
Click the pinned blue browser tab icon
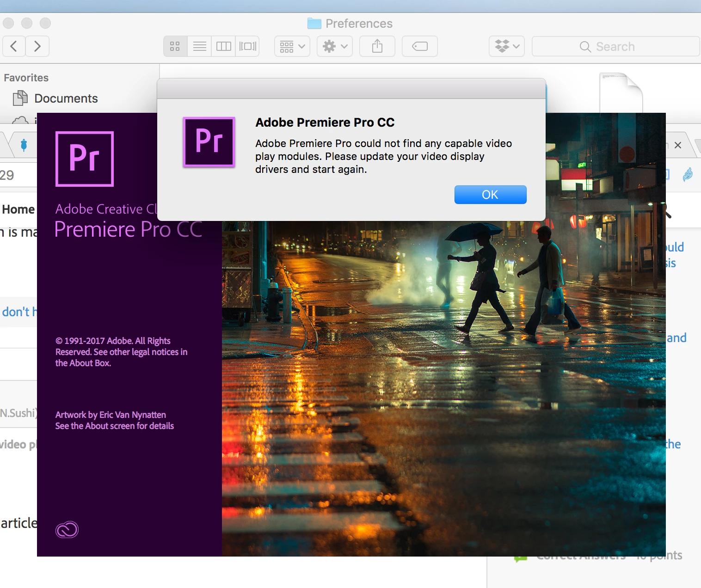click(24, 145)
